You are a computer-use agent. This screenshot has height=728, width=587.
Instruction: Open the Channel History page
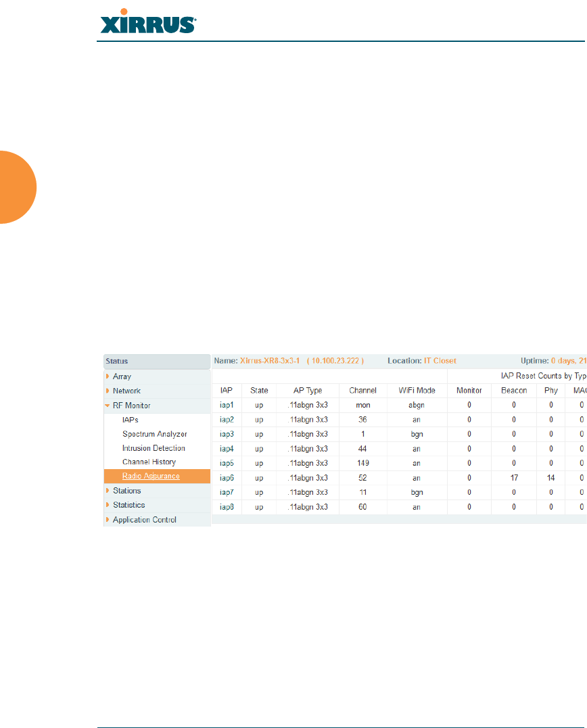click(149, 462)
